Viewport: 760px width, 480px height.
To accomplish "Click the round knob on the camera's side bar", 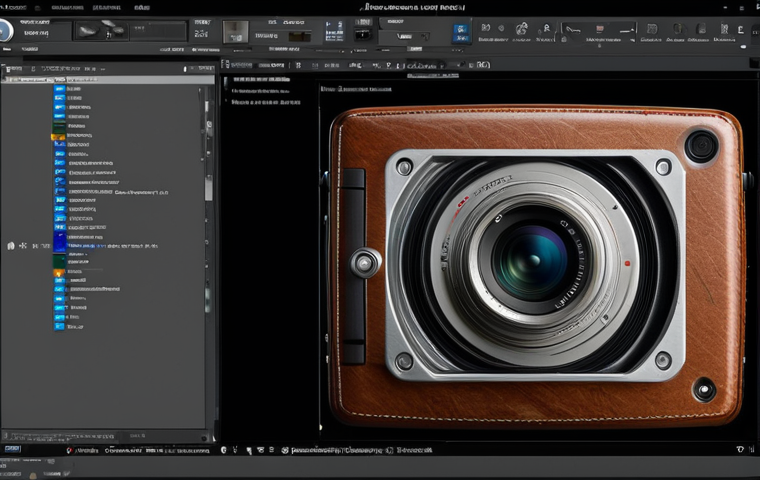I will 365,263.
